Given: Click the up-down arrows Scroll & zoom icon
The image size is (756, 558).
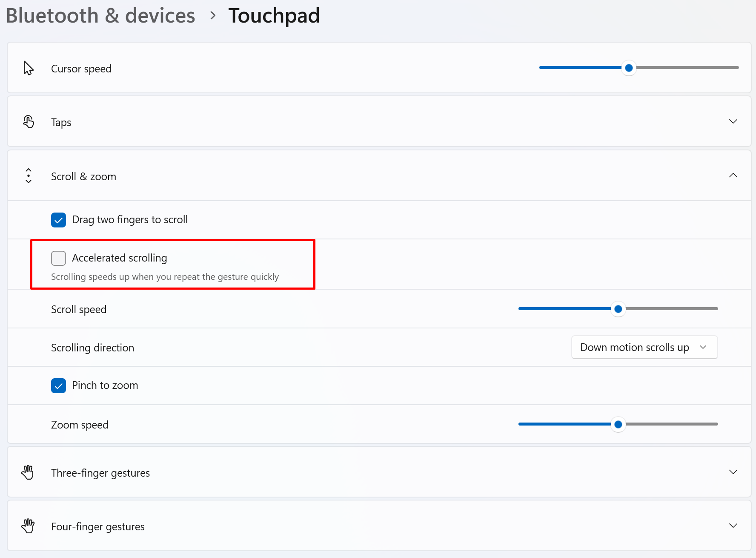Looking at the screenshot, I should click(29, 175).
